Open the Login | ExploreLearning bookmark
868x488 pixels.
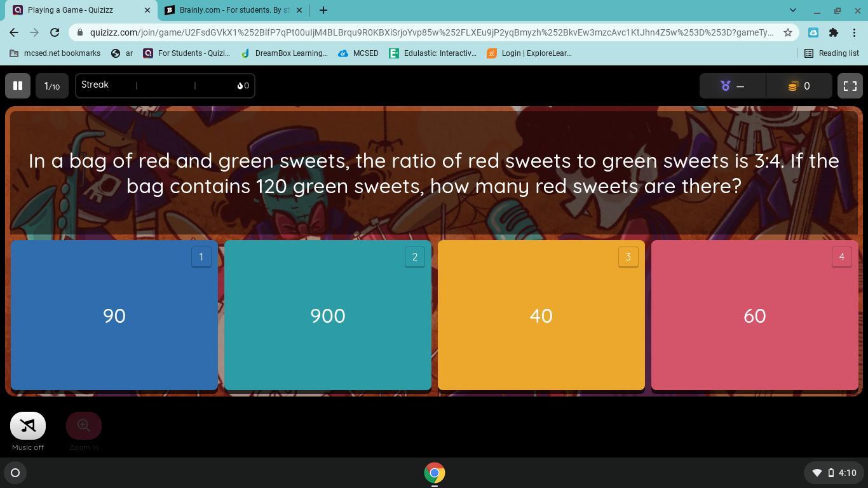(529, 53)
